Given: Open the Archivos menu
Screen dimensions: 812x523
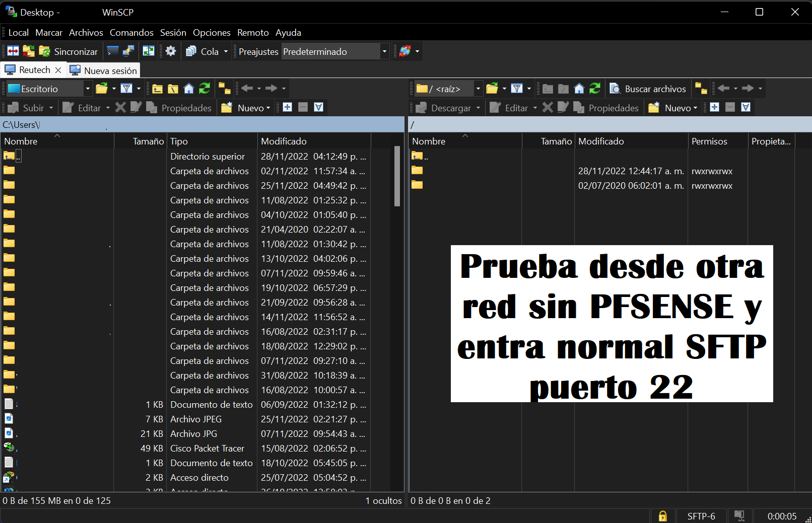Looking at the screenshot, I should coord(86,33).
